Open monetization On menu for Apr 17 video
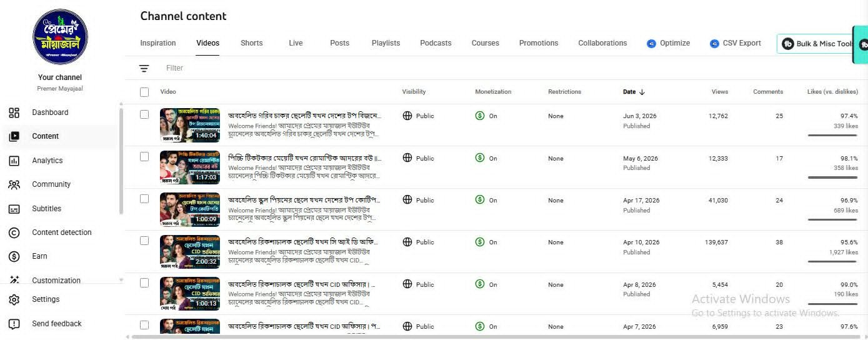 pyautogui.click(x=486, y=201)
